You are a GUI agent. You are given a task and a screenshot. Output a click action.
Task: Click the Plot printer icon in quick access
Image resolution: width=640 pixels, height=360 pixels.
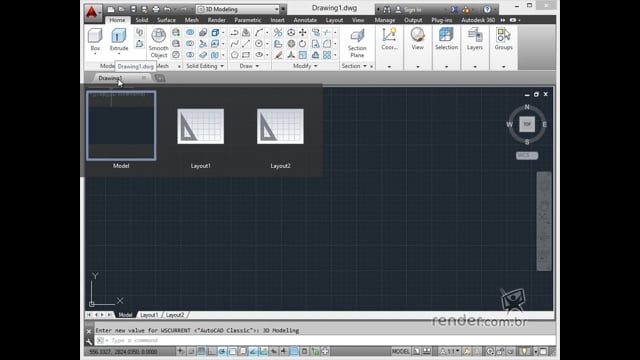tap(156, 9)
